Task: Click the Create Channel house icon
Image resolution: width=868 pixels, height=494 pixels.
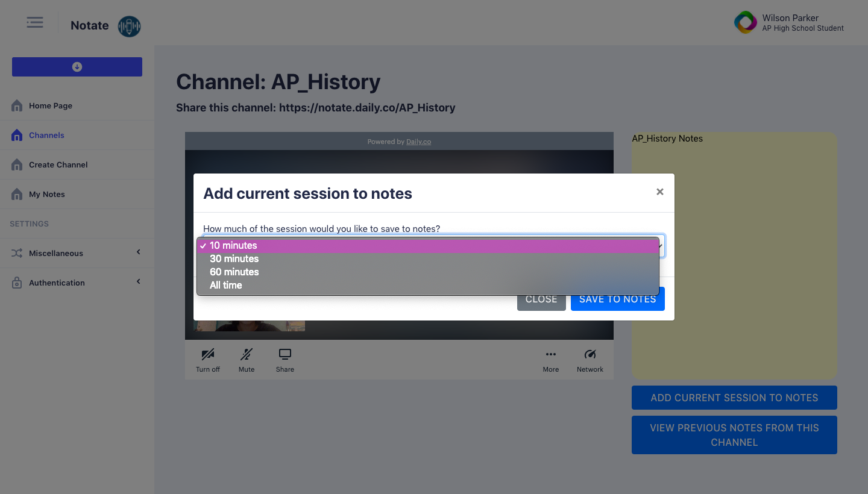Action: [17, 164]
